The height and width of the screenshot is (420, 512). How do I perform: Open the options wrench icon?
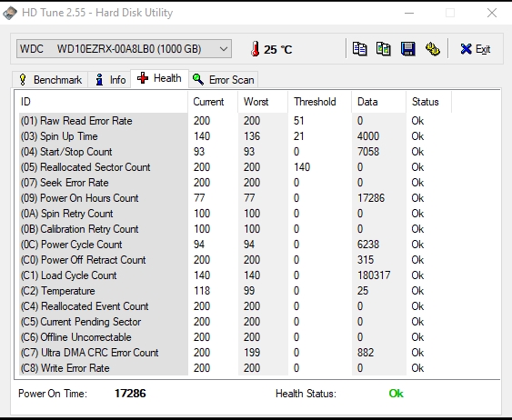pyautogui.click(x=433, y=49)
